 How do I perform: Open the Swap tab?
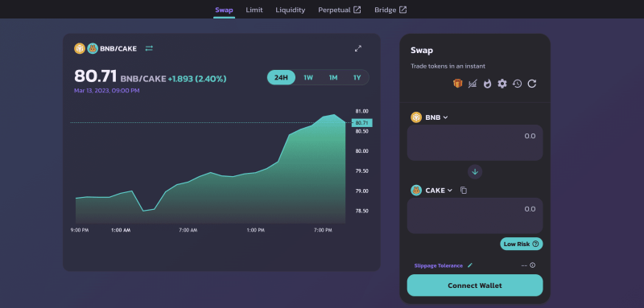224,10
